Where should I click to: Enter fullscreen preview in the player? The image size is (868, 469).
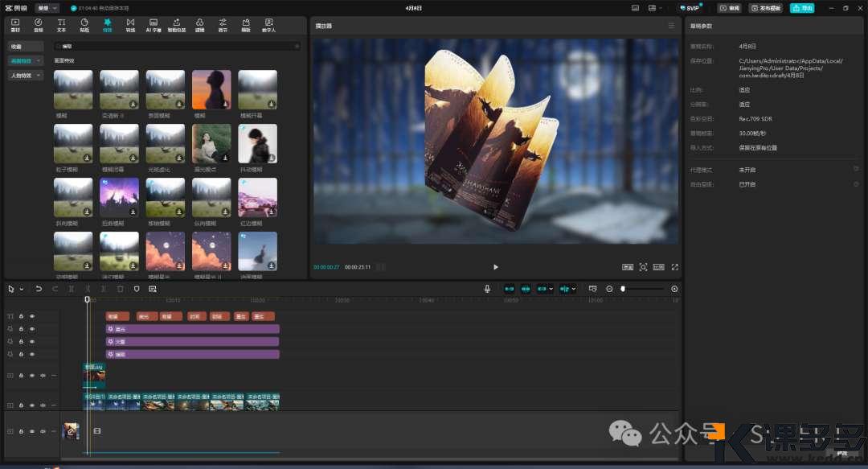point(674,267)
